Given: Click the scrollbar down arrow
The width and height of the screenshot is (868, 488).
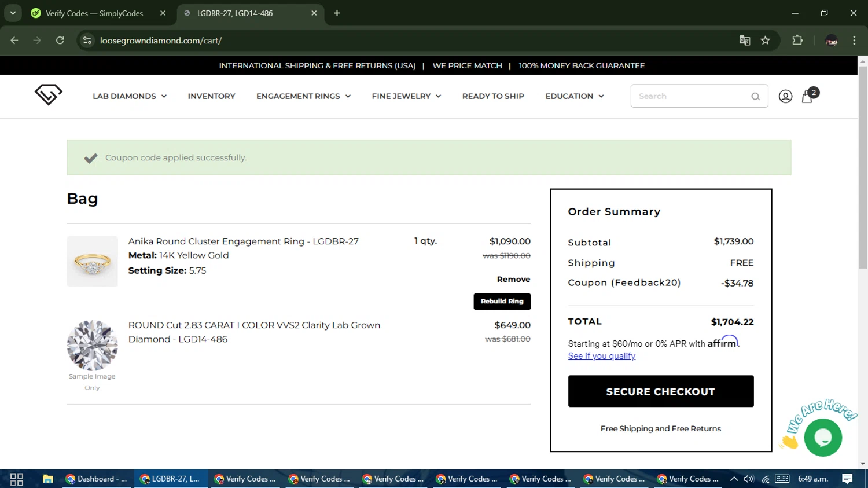Looking at the screenshot, I should [863, 464].
